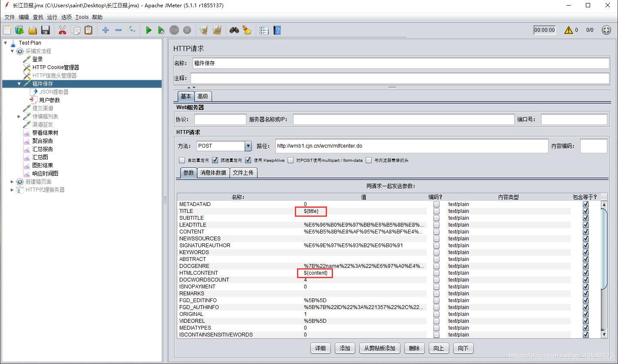Viewport: 618px width, 364px height.
Task: Start the test with the green play icon
Action: 148,30
